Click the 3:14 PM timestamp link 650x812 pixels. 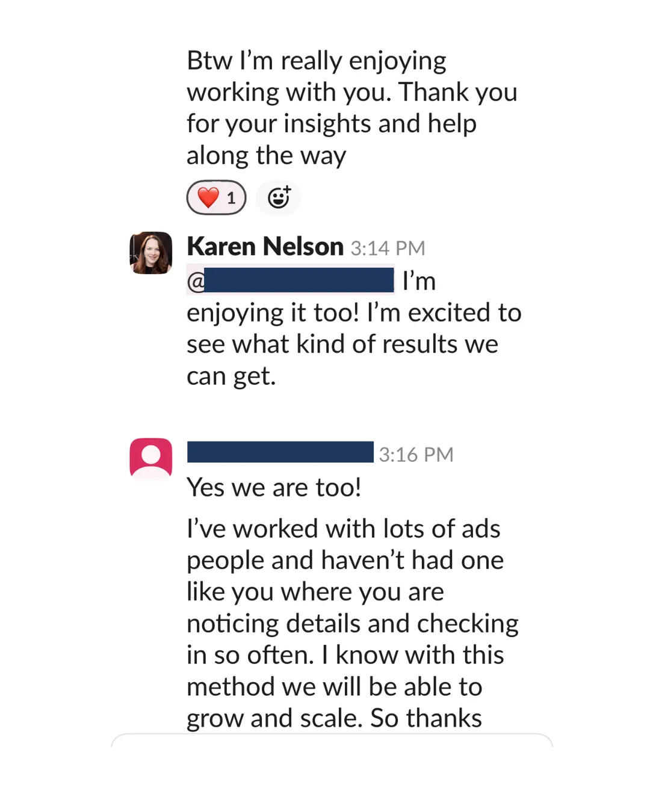click(x=388, y=247)
